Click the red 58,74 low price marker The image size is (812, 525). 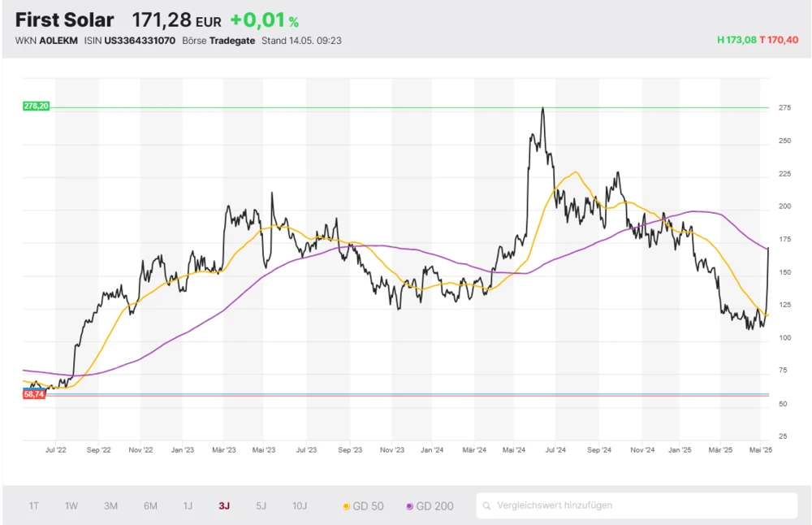pos(34,394)
